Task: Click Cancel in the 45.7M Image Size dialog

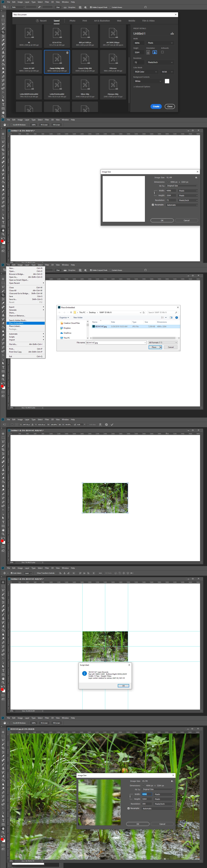Action: coord(162,824)
